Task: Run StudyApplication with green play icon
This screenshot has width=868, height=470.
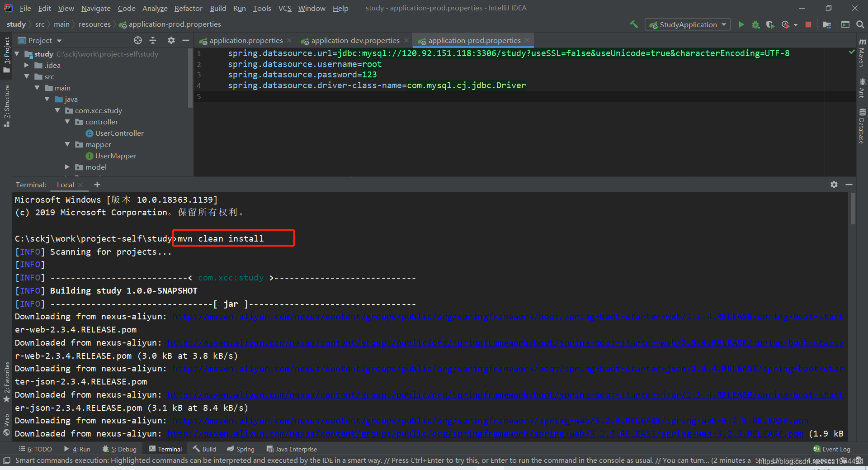Action: tap(741, 24)
